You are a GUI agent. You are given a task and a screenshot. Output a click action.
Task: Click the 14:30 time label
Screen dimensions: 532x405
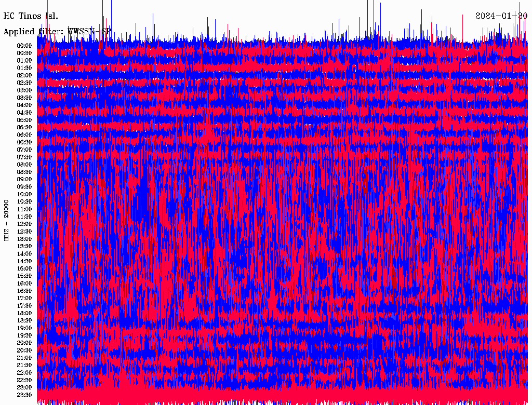(24, 261)
